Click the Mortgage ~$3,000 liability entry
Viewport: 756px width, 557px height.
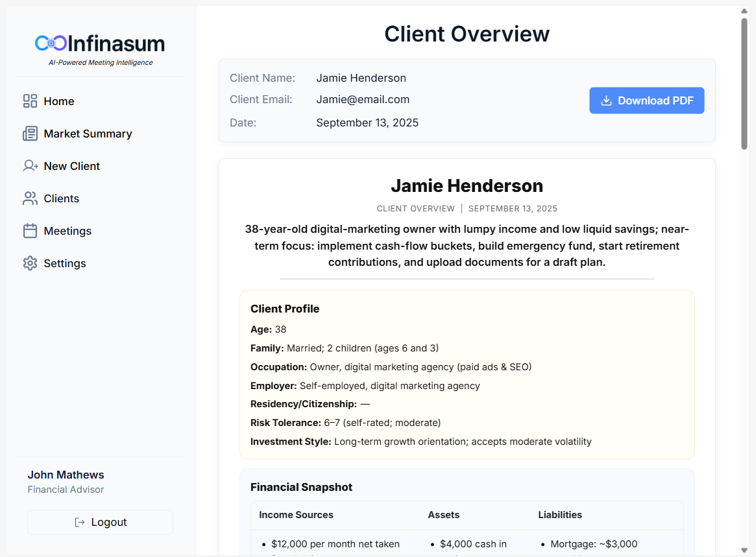(594, 545)
